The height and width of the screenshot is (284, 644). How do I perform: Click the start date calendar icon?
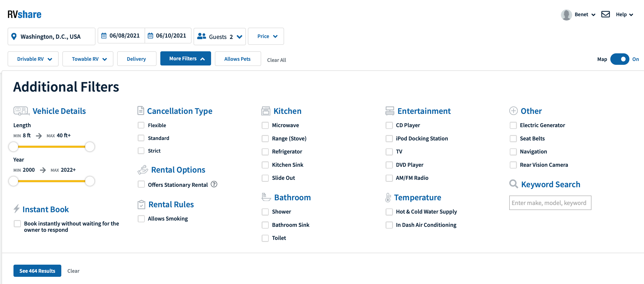click(104, 36)
